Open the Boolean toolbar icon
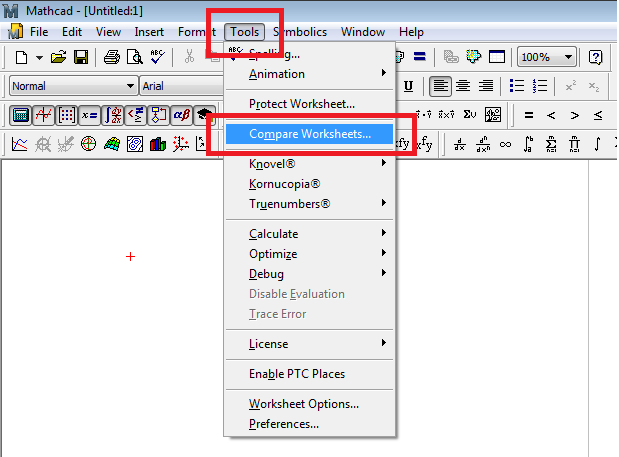This screenshot has height=457, width=619. [136, 115]
